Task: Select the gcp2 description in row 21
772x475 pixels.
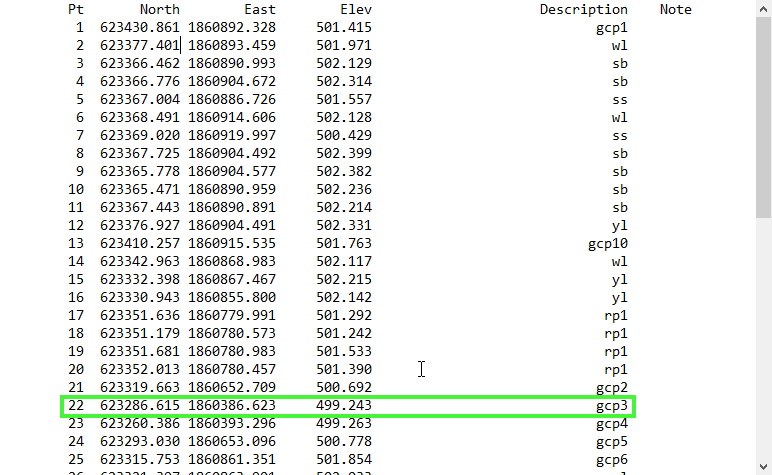Action: click(611, 387)
